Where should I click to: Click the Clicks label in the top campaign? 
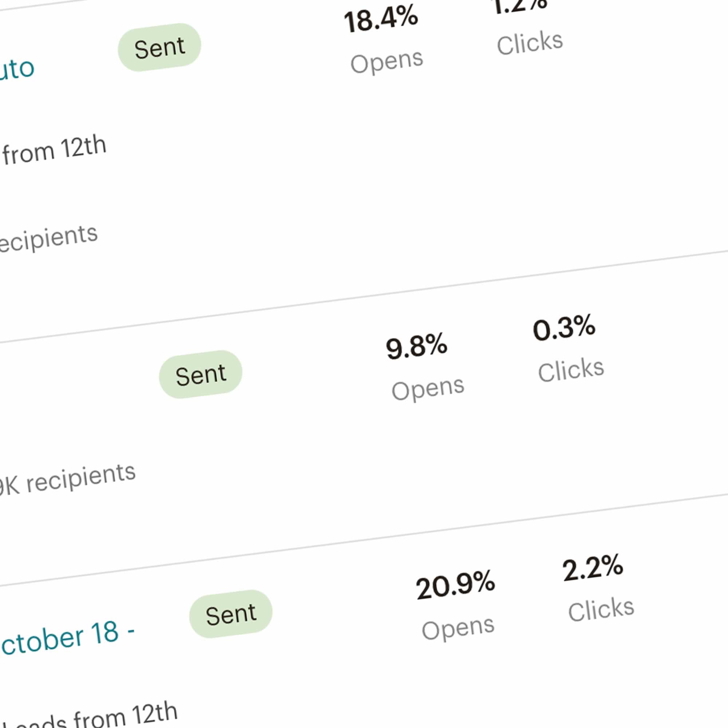(x=529, y=43)
